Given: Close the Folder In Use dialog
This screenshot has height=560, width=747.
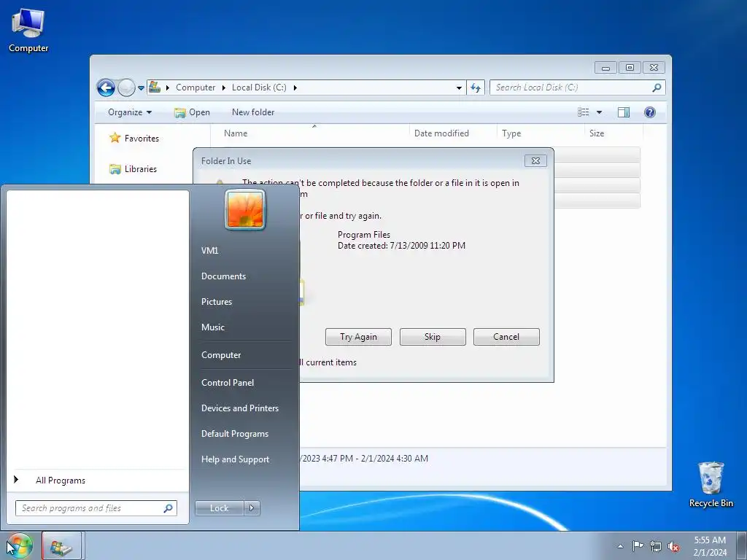Looking at the screenshot, I should (x=535, y=161).
